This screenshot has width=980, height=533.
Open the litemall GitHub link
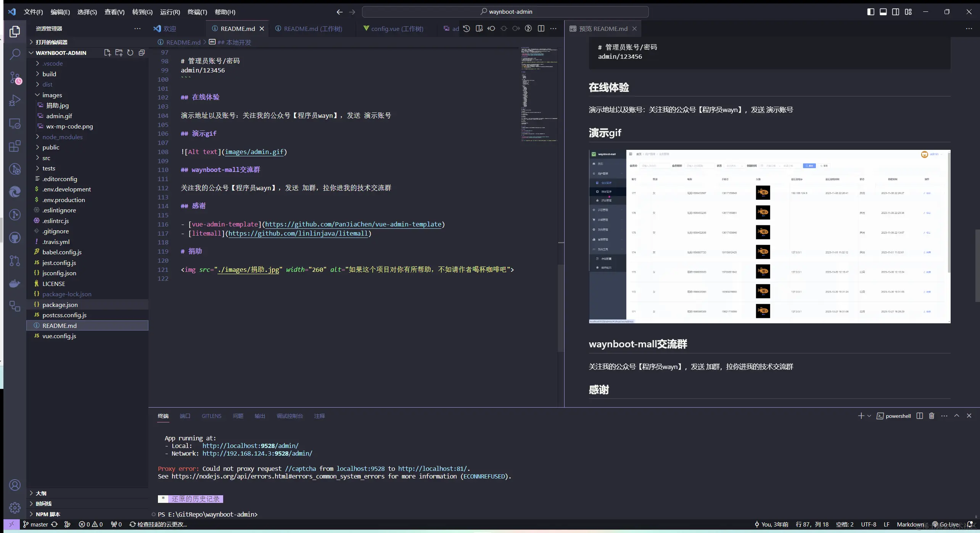(298, 233)
